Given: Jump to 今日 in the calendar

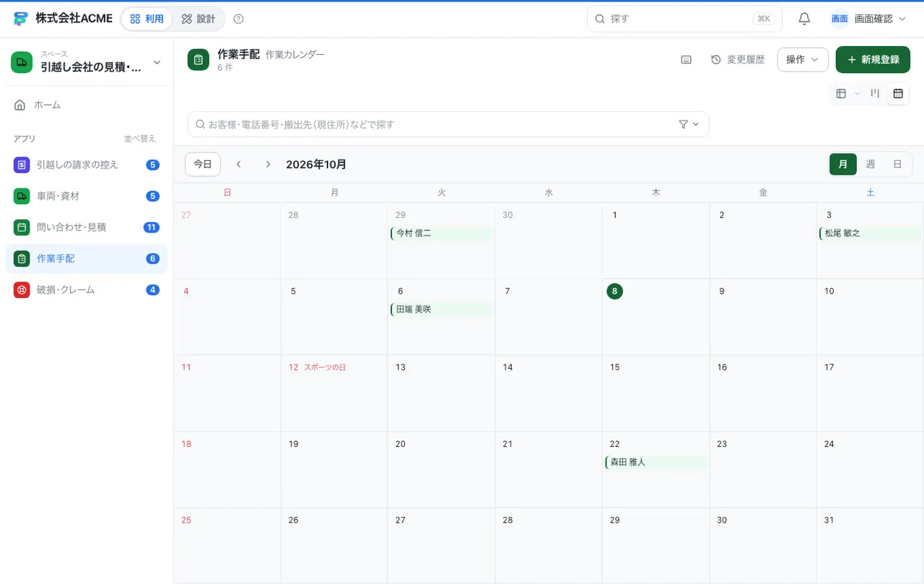Looking at the screenshot, I should click(x=203, y=165).
